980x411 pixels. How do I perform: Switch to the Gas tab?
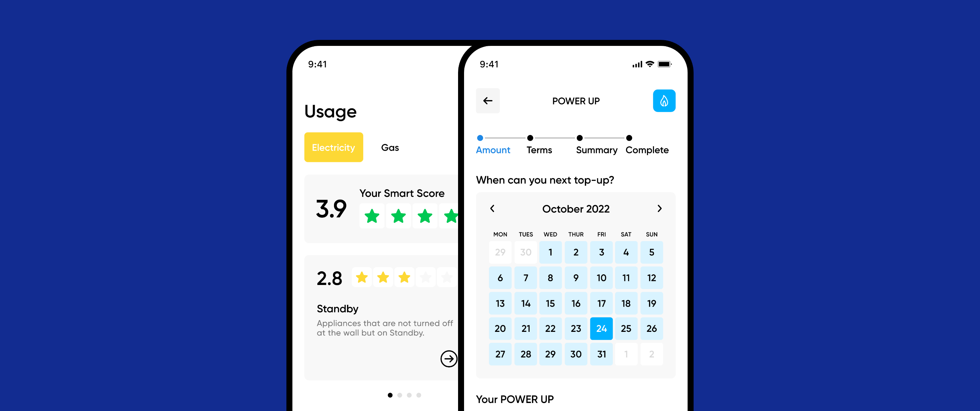[x=390, y=147]
